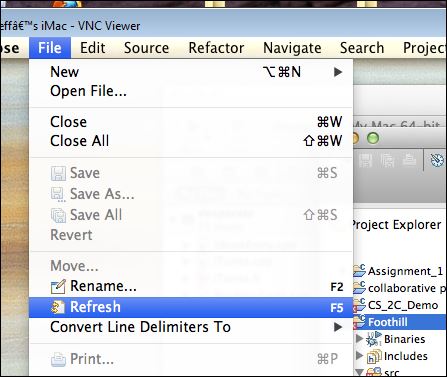Open the Navigate menu
Screen dimensions: 447x377
click(x=292, y=48)
